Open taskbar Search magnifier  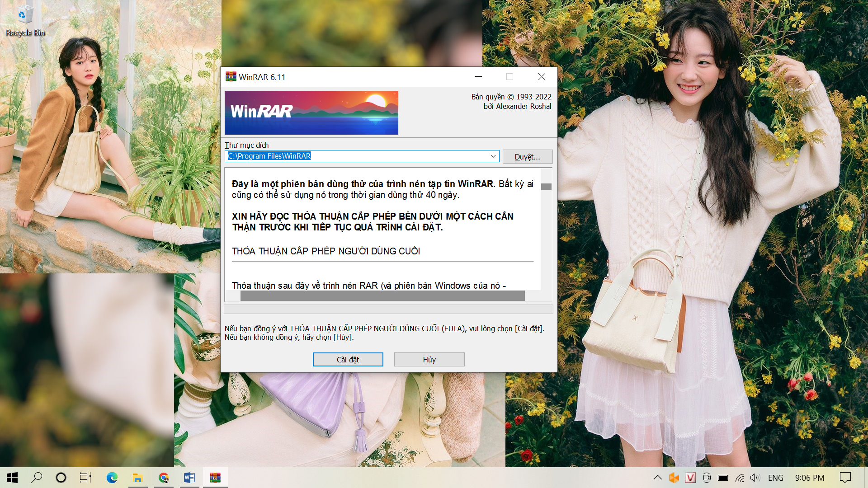(x=37, y=478)
